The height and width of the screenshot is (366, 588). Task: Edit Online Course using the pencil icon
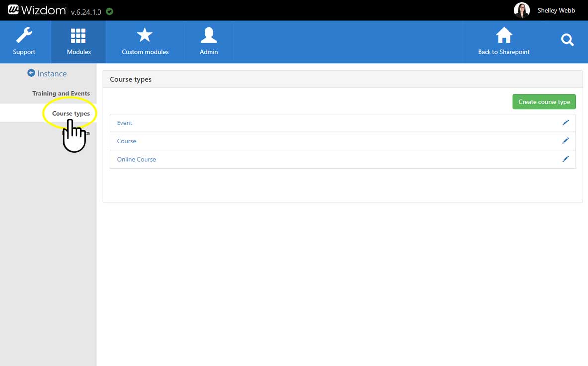pyautogui.click(x=565, y=159)
